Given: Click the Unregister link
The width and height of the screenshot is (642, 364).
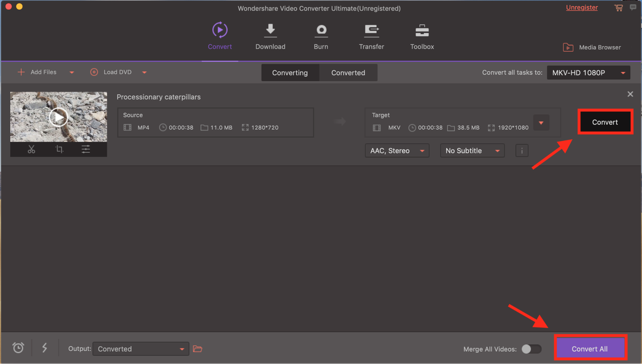Looking at the screenshot, I should click(x=582, y=7).
